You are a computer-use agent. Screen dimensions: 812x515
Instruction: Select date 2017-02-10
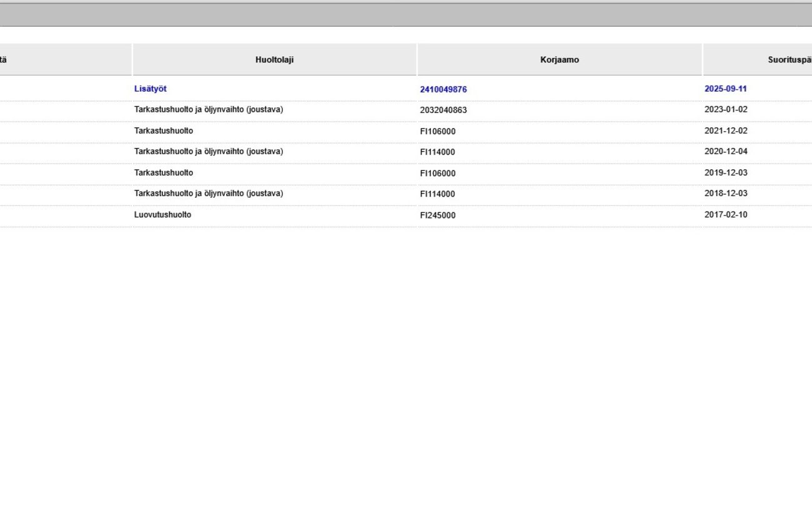coord(726,215)
